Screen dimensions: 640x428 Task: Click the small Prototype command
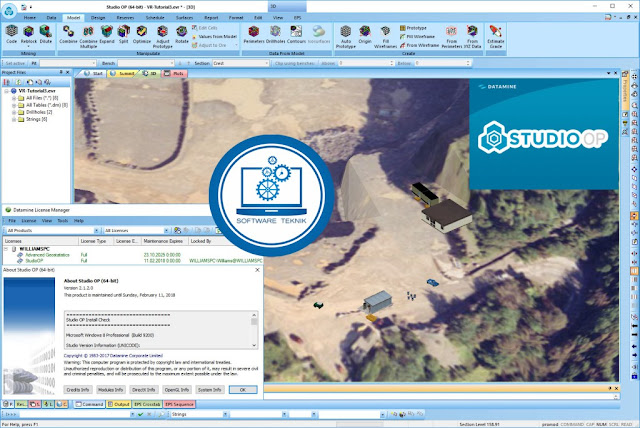(x=413, y=28)
